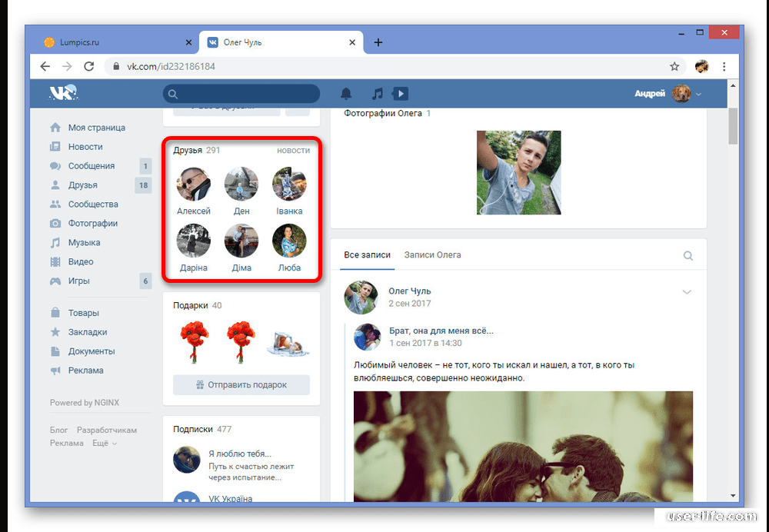Bookmark page with the star icon
Screen dimensions: 769x532
click(675, 66)
